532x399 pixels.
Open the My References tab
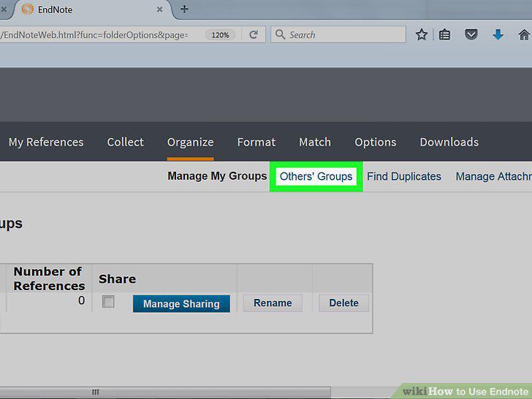tap(46, 142)
